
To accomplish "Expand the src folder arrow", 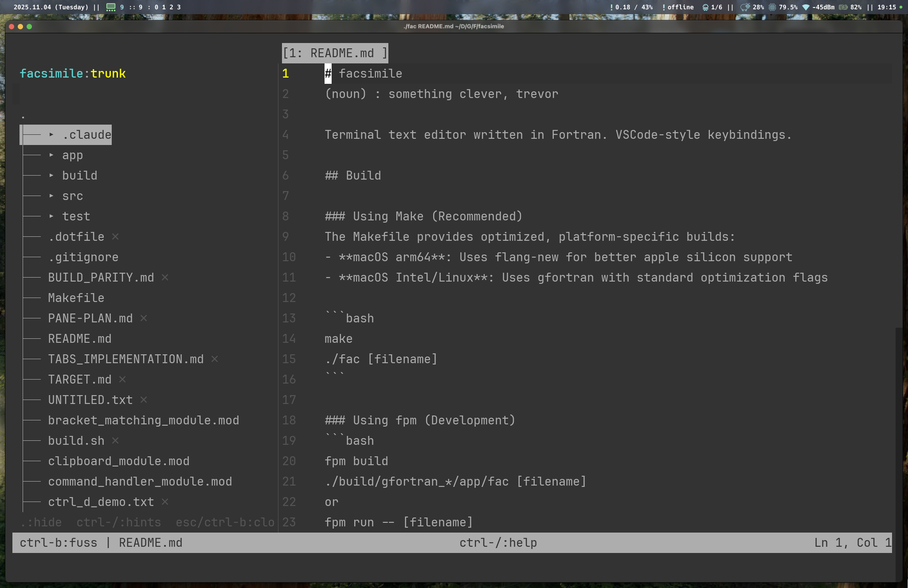I will pyautogui.click(x=51, y=196).
